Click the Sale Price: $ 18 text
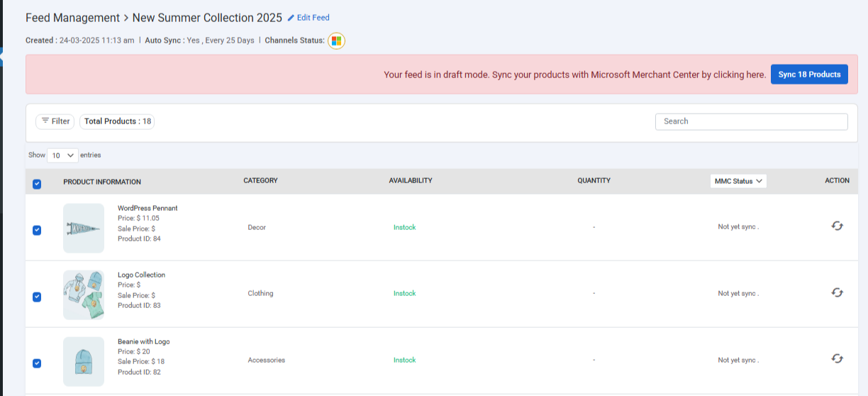This screenshot has width=868, height=396. pos(141,362)
